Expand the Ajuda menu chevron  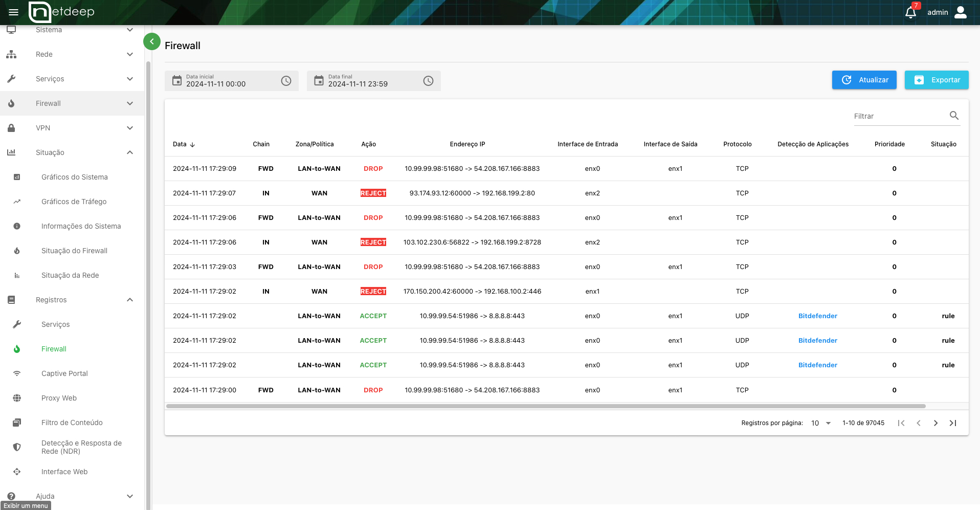130,496
